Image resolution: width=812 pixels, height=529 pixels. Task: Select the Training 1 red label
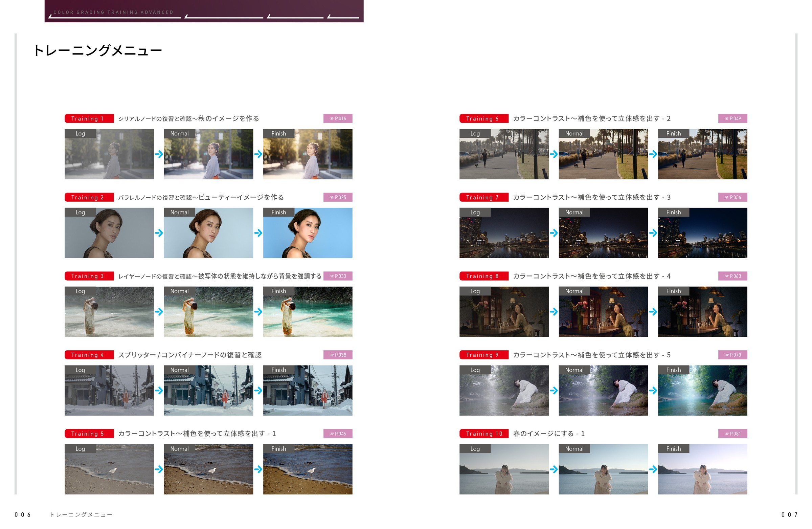89,118
